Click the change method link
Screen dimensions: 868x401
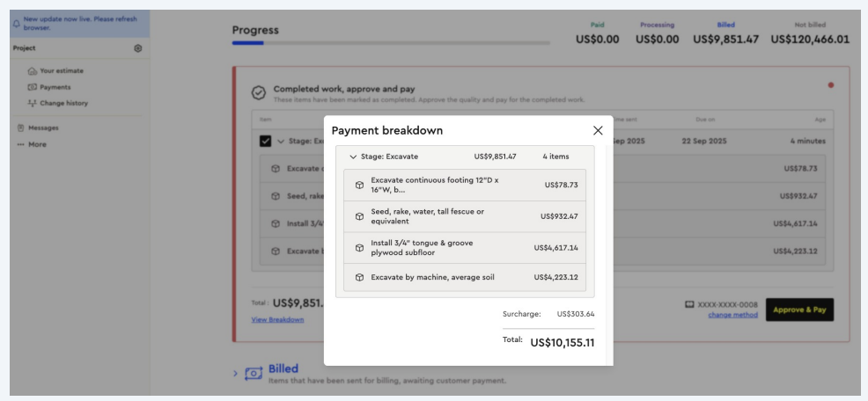[732, 315]
